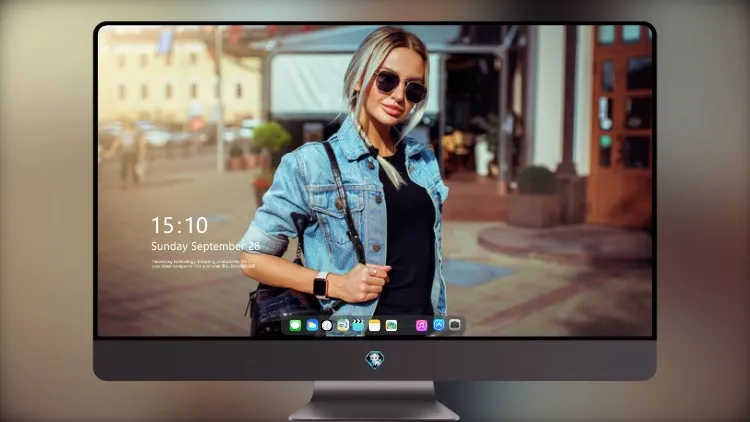This screenshot has height=422, width=750.
Task: Launch the pink iTunes Store music app
Action: (x=421, y=325)
